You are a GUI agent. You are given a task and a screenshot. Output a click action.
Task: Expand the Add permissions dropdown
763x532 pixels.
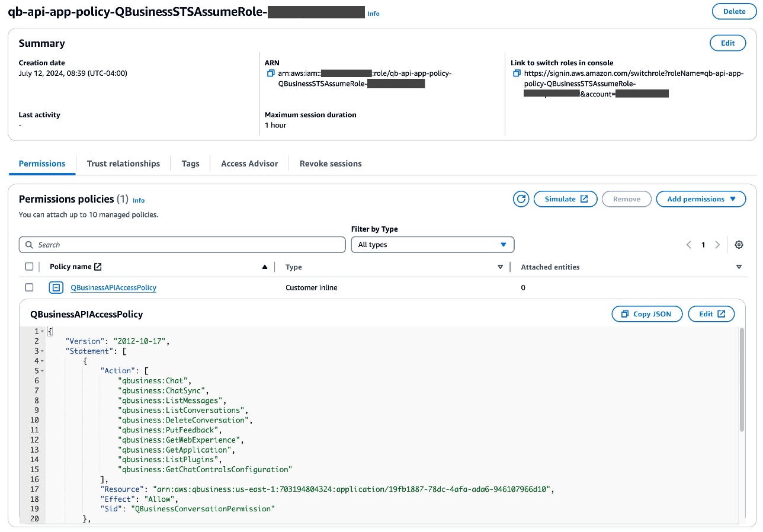pyautogui.click(x=701, y=199)
